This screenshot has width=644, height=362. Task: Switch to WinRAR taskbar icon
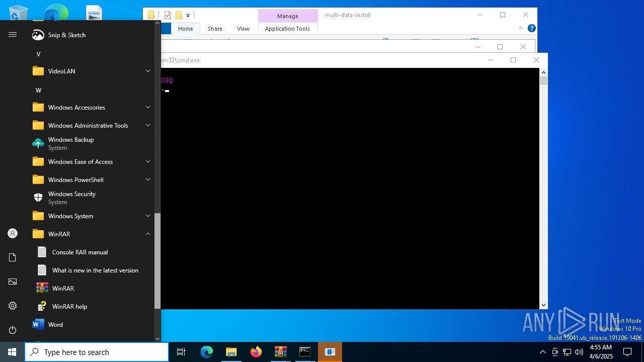[281, 352]
